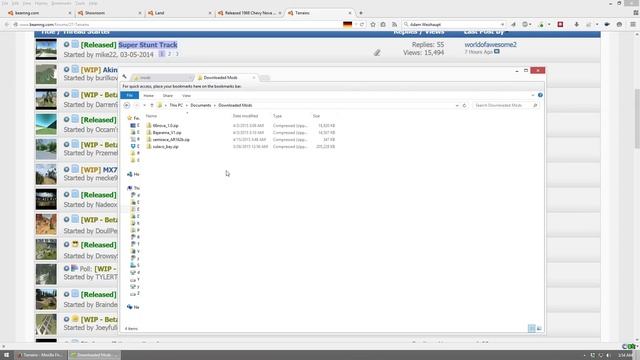Switch Explorer to the details view layout
Screen dimensions: 640x360
[x=531, y=328]
